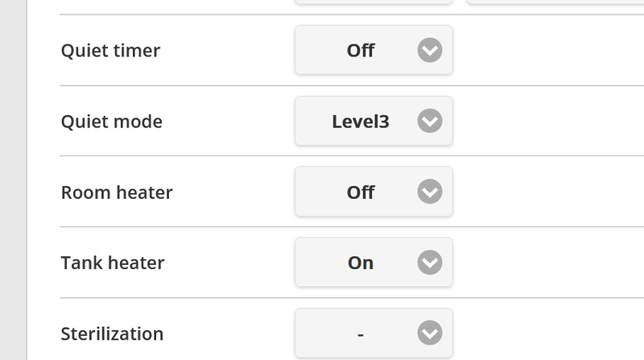This screenshot has width=644, height=360.
Task: Click the Tank heater label
Action: 113,263
